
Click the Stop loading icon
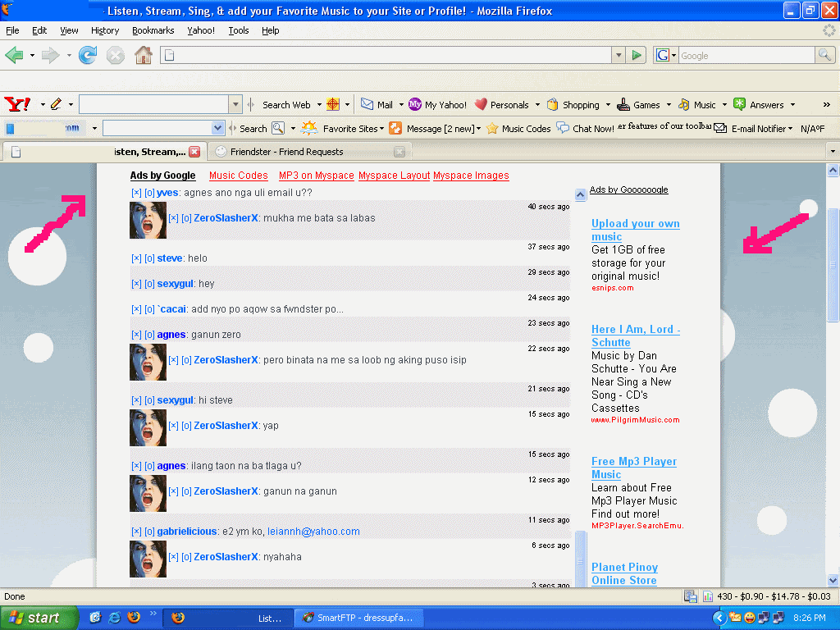pos(115,55)
